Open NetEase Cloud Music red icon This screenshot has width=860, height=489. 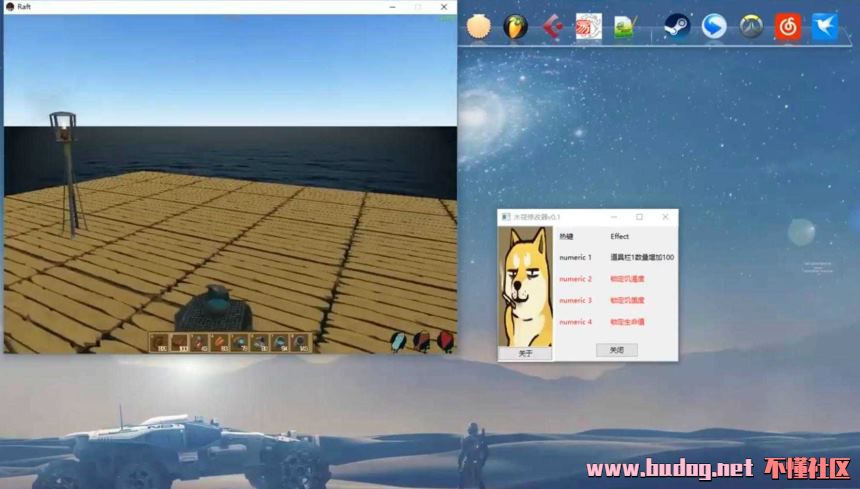click(788, 27)
